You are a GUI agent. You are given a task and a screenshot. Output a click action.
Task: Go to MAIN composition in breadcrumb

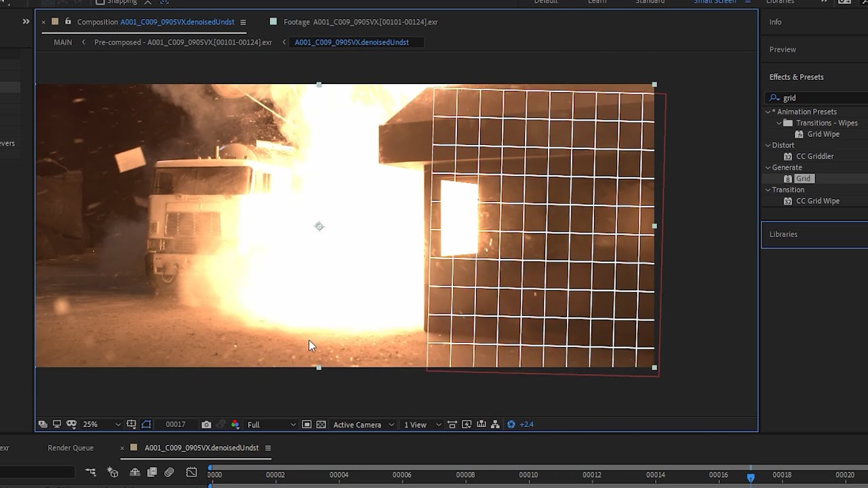(x=63, y=42)
